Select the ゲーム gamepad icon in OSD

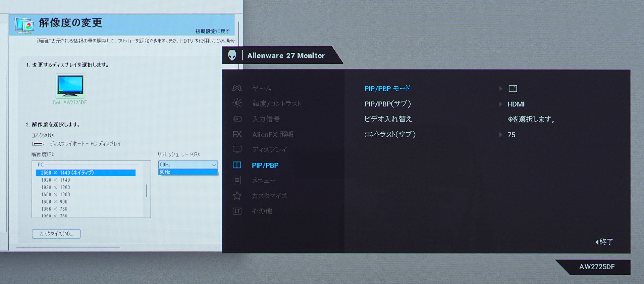tap(237, 88)
